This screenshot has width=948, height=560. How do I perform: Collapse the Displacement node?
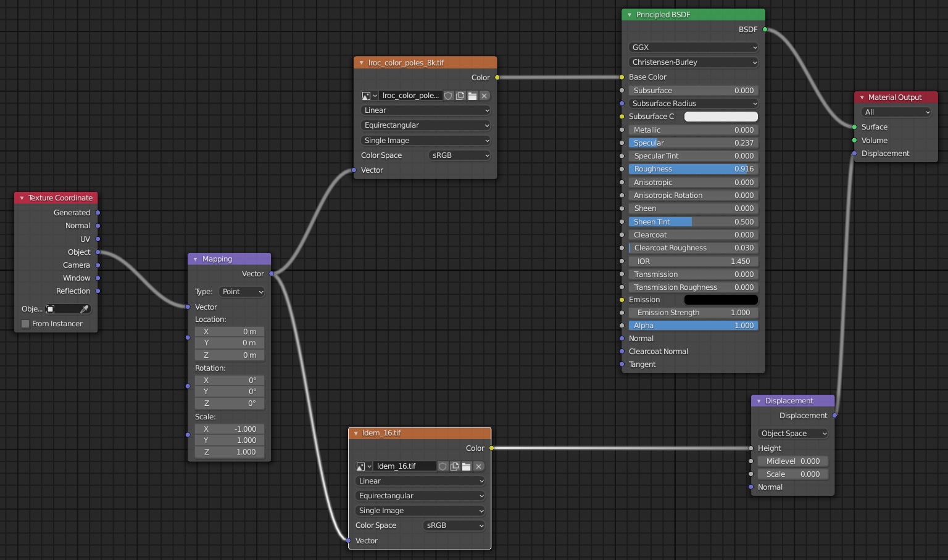[x=759, y=401]
